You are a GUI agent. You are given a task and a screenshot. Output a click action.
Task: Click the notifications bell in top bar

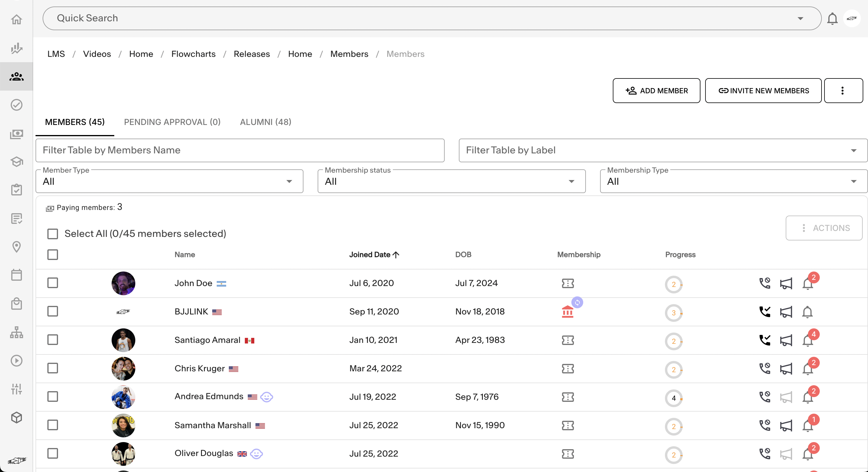832,18
